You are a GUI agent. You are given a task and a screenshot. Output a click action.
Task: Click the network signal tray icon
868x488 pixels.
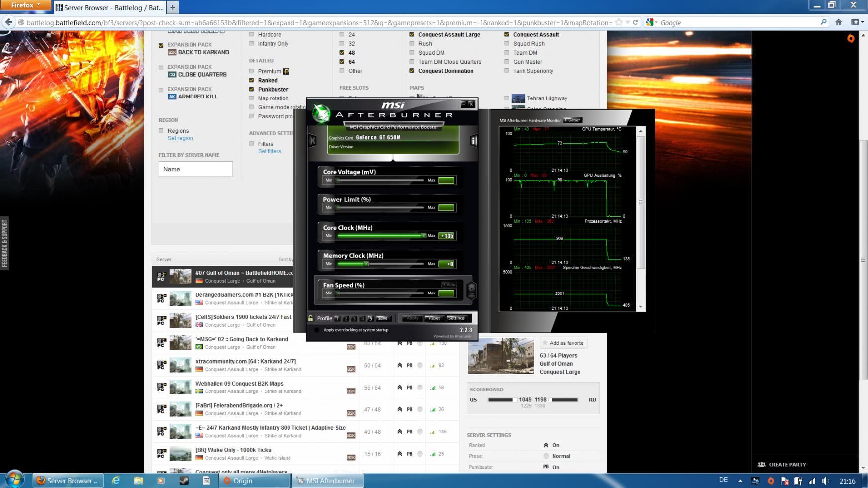coord(812,481)
